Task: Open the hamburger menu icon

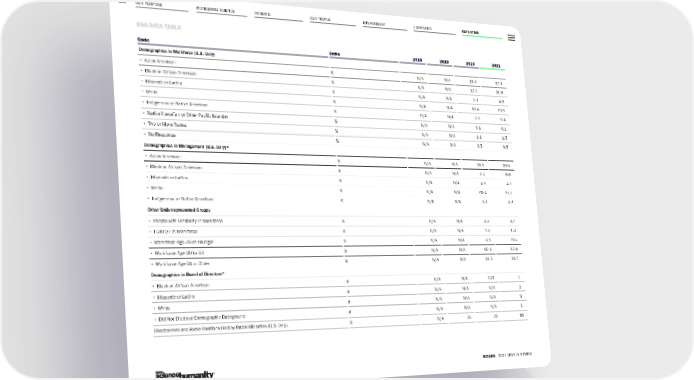Action: (x=511, y=38)
